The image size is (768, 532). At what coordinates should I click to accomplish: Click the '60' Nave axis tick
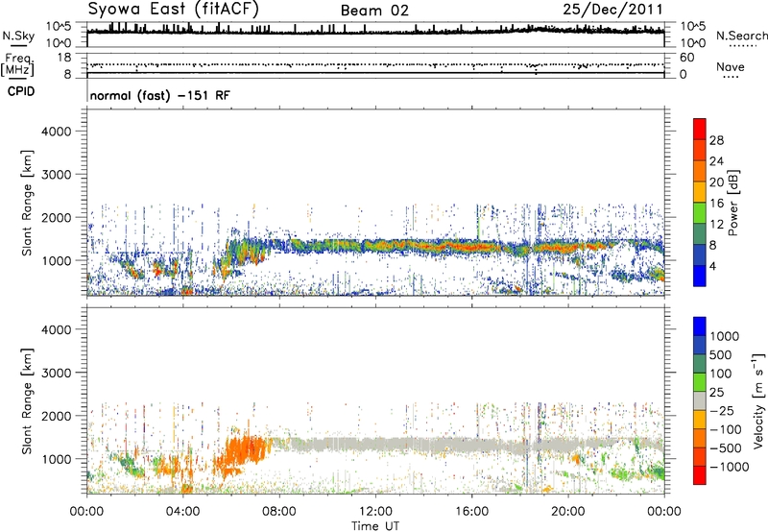pos(686,58)
